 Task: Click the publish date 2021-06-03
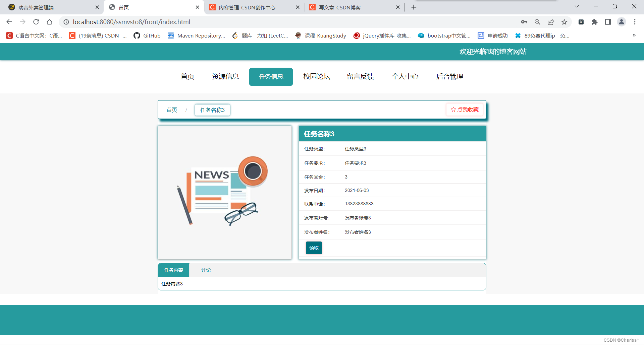tap(357, 190)
